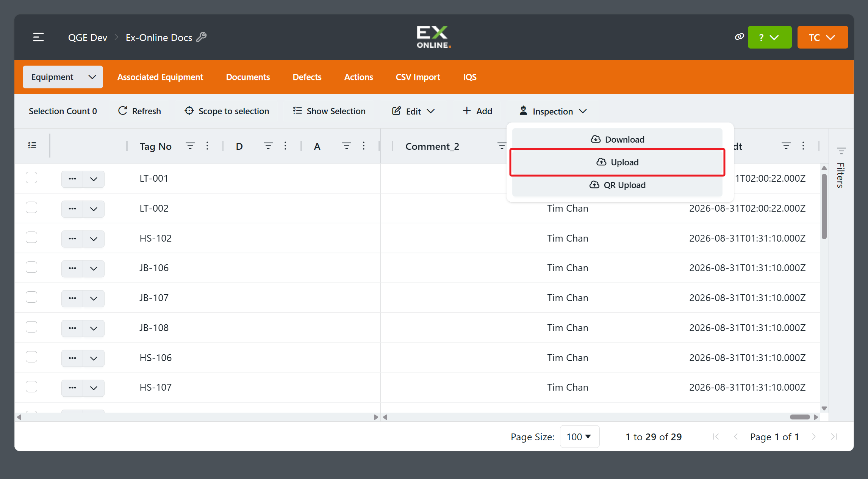868x479 pixels.
Task: Click the wrench icon beside Ex-Online Docs
Action: tap(202, 37)
